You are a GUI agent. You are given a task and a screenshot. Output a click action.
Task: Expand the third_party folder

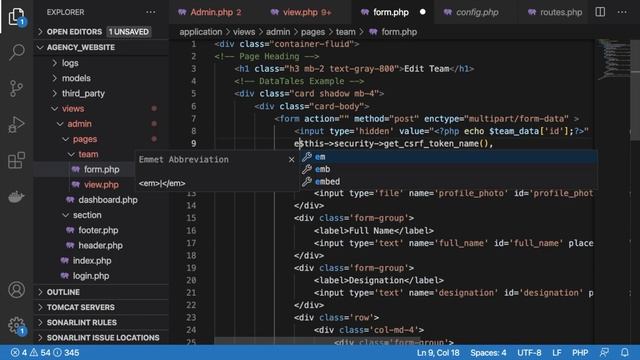101,93
